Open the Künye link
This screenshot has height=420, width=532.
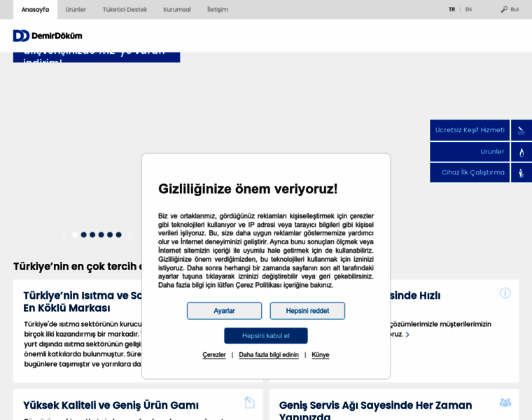tap(321, 354)
